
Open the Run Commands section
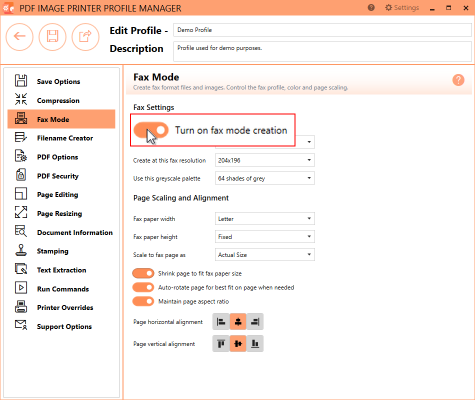pos(61,289)
